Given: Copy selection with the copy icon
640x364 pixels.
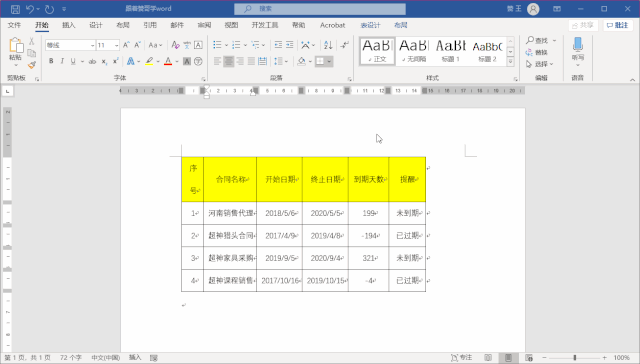Looking at the screenshot, I should [32, 53].
